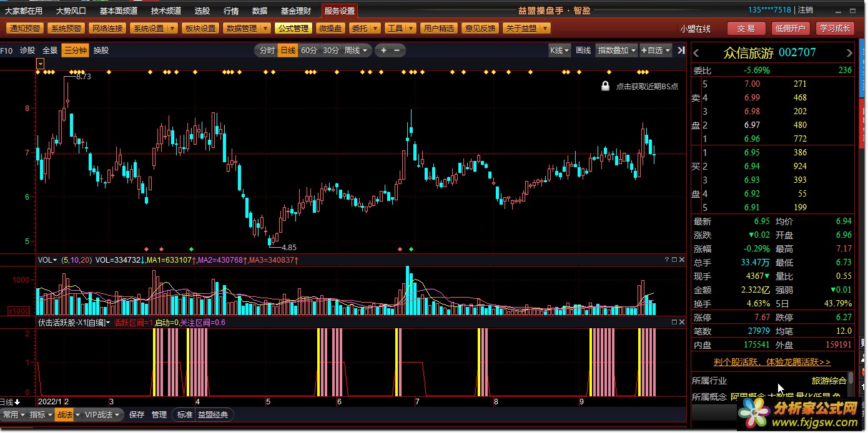Open the 指数叠加 dropdown
The height and width of the screenshot is (433, 868).
616,51
